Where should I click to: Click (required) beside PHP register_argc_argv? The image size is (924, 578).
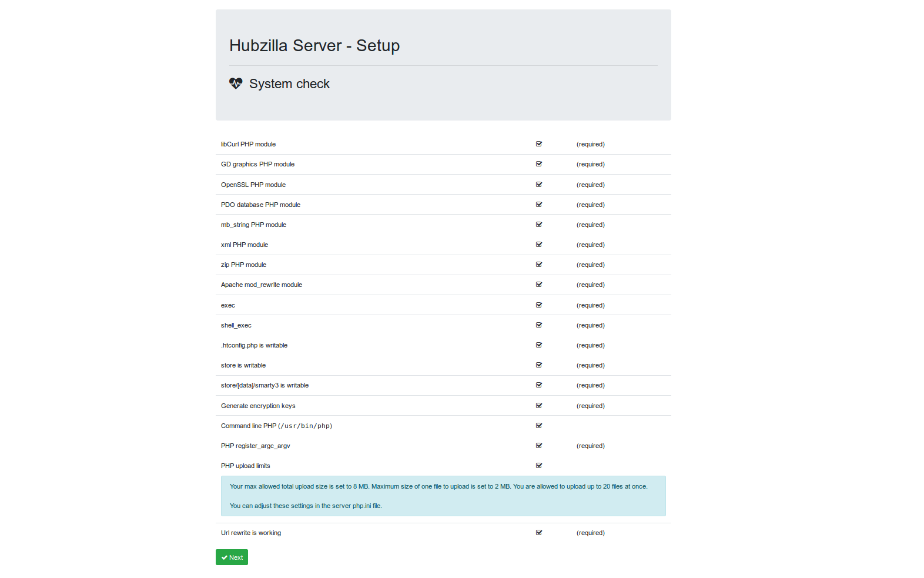pos(591,446)
